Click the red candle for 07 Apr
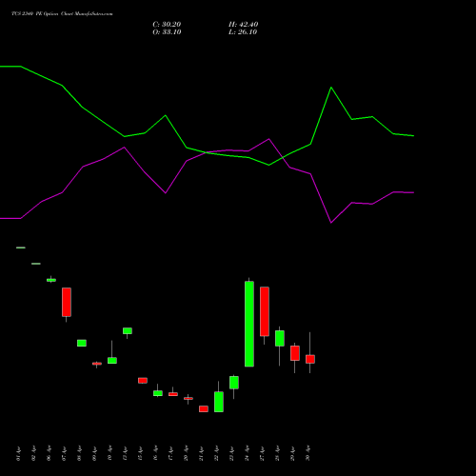 67,302
